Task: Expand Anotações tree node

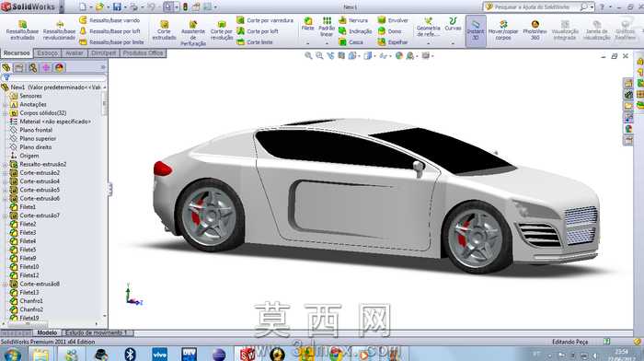Action: coord(6,104)
